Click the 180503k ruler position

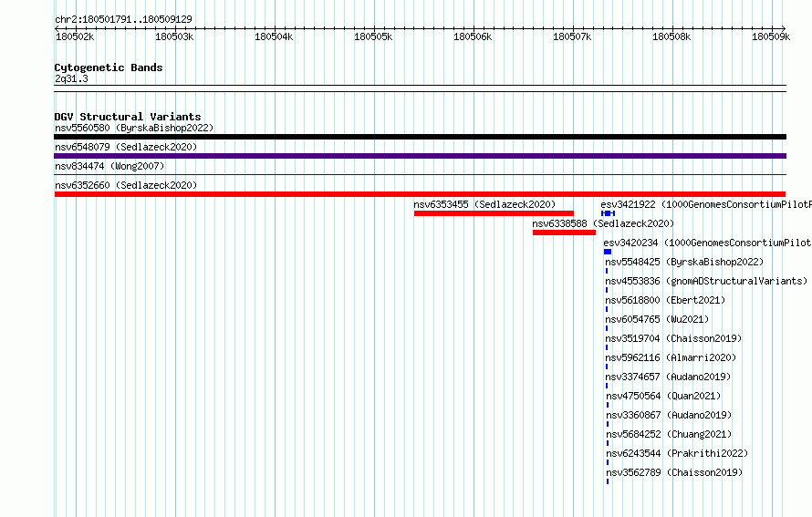tap(174, 36)
